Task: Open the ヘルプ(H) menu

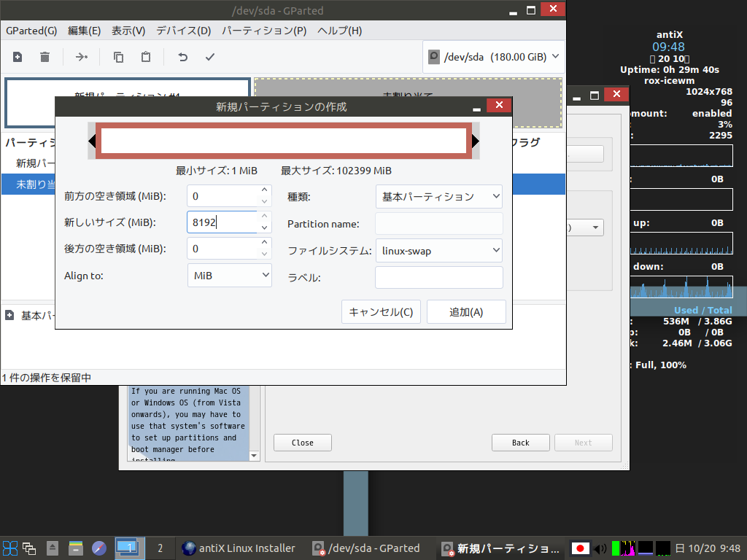Action: 340,31
